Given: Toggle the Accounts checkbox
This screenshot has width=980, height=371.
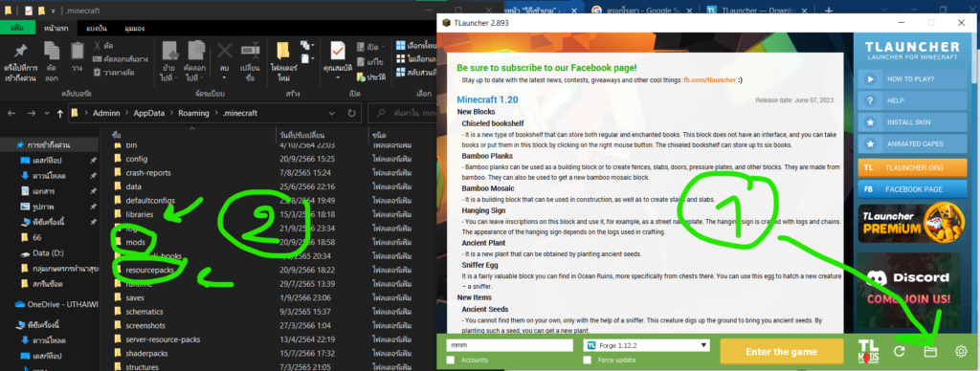Looking at the screenshot, I should (451, 360).
